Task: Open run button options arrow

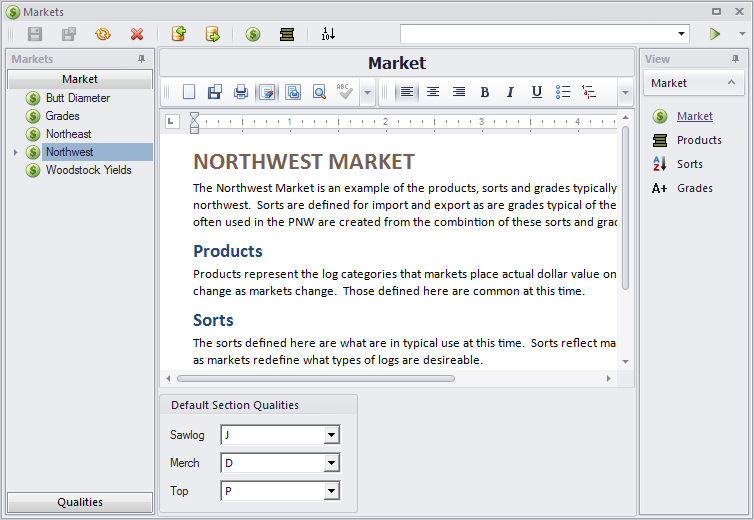Action: pyautogui.click(x=742, y=34)
